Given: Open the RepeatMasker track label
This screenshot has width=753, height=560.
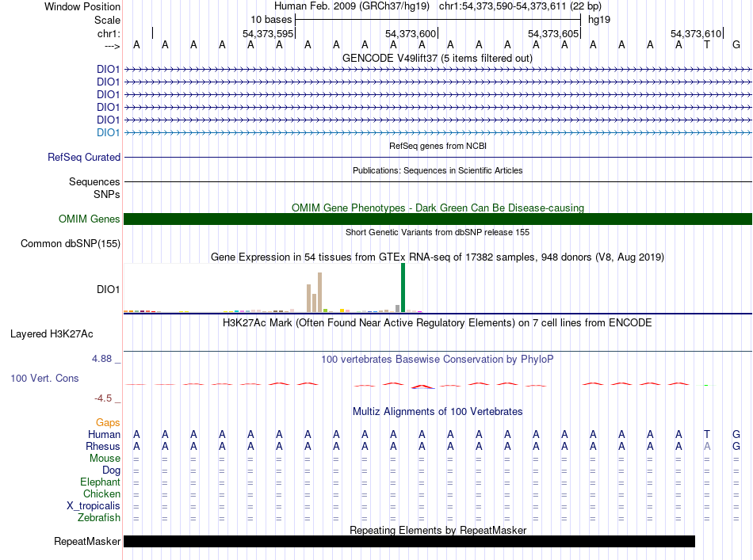Looking at the screenshot, I should (87, 542).
